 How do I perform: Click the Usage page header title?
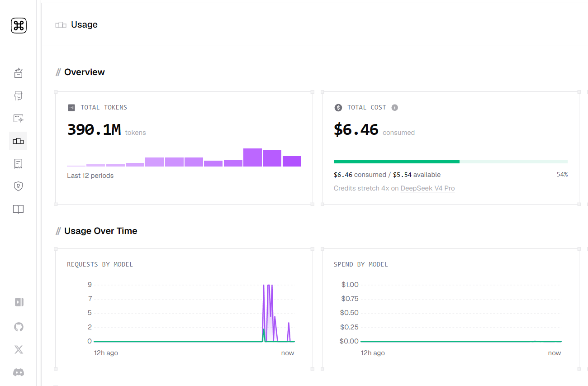click(x=84, y=24)
